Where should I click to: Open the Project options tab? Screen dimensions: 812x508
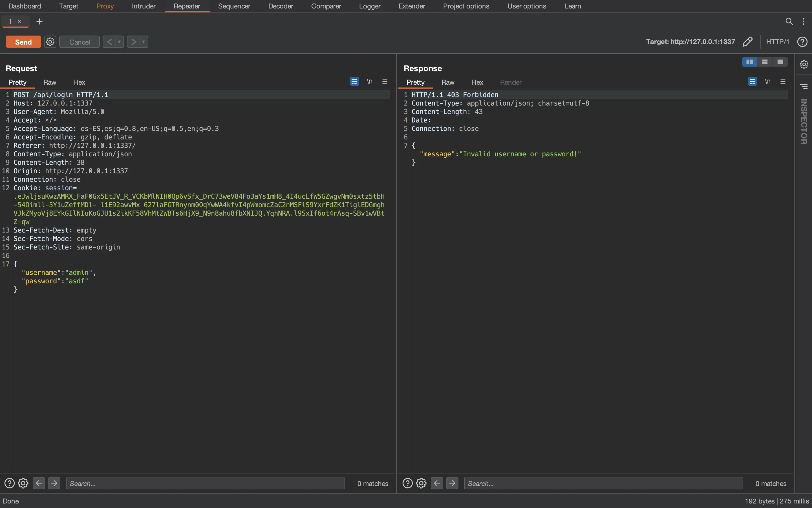[x=466, y=6]
